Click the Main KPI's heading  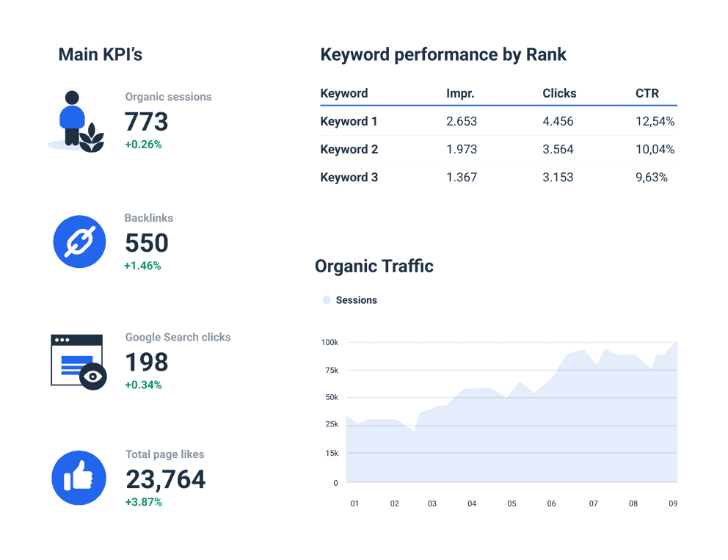click(x=101, y=54)
